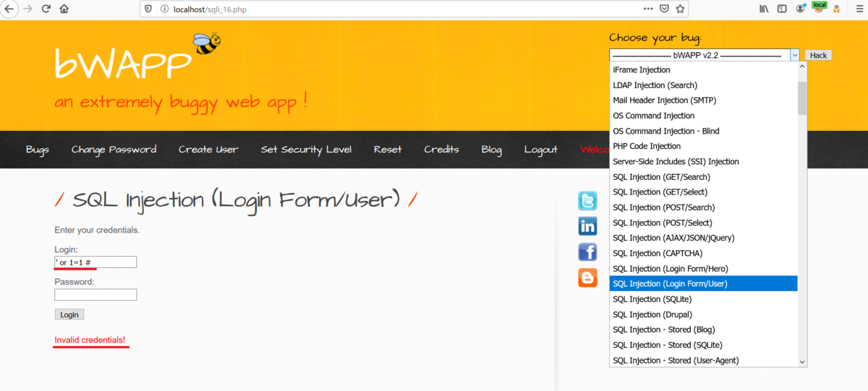868x391 pixels.
Task: Select SQL Injection (Drupal) option
Action: click(x=703, y=314)
